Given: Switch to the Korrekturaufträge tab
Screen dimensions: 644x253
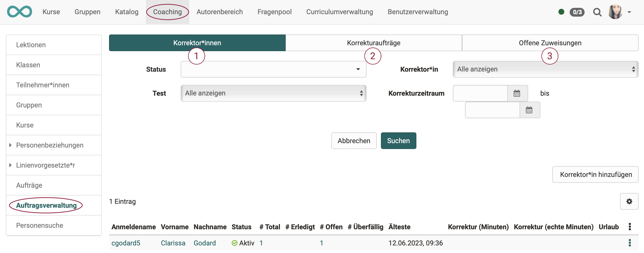Looking at the screenshot, I should pyautogui.click(x=374, y=43).
